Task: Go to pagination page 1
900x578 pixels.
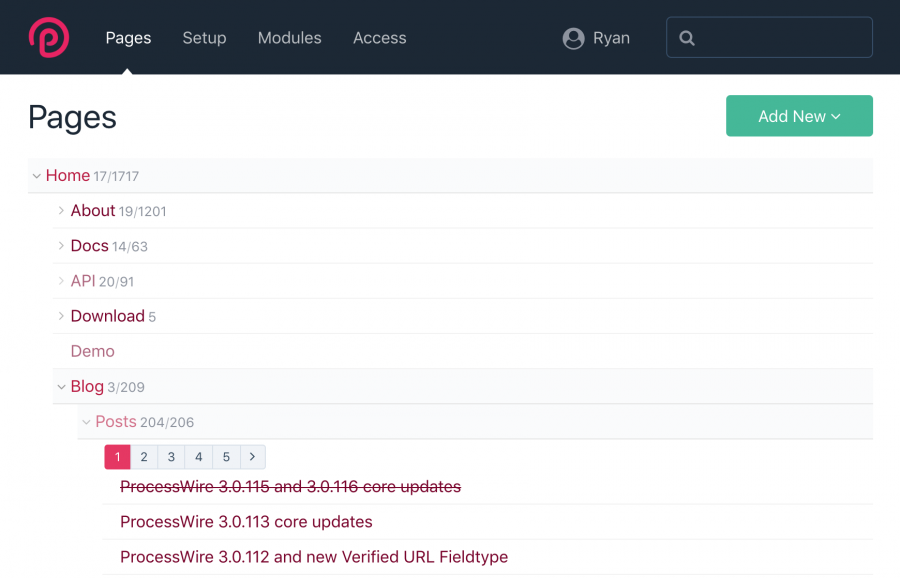Action: tap(118, 457)
